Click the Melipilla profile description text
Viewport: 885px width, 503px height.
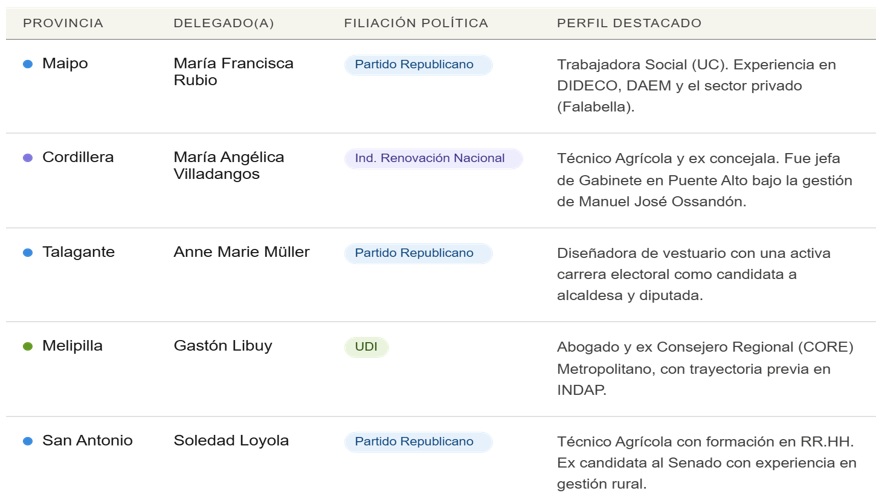tap(705, 369)
